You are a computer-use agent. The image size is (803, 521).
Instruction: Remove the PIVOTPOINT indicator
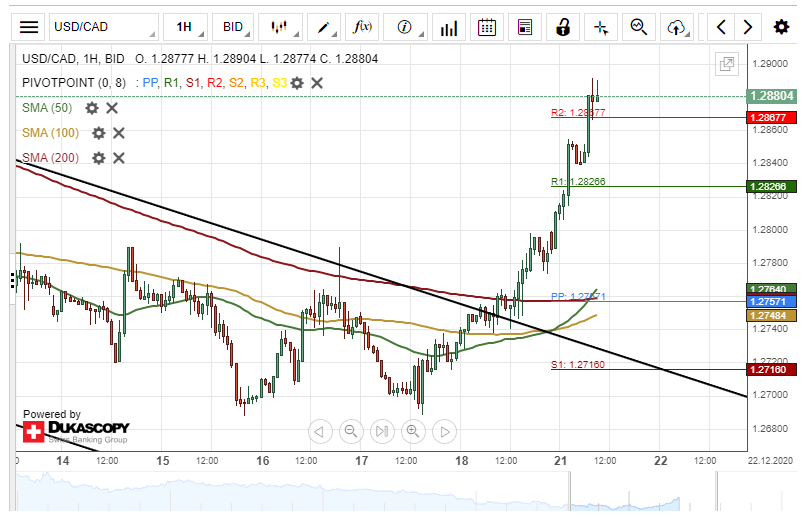(x=317, y=83)
